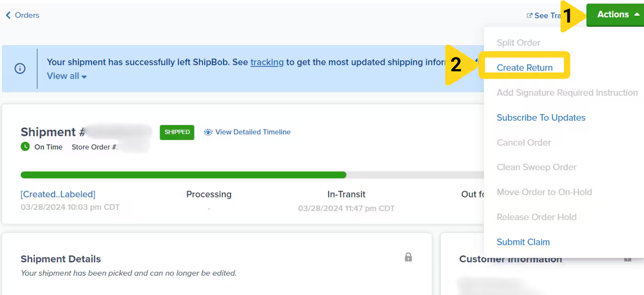This screenshot has height=295, width=644.
Task: Choose Subscribe To Updates in the menu
Action: click(541, 118)
